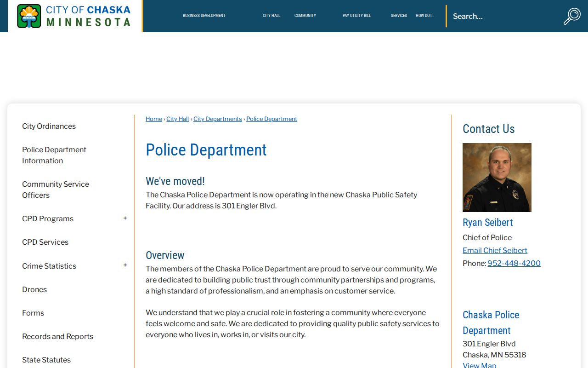Open the Pay Utility Bill menu
Viewport: 588px width, 368px height.
click(x=356, y=16)
